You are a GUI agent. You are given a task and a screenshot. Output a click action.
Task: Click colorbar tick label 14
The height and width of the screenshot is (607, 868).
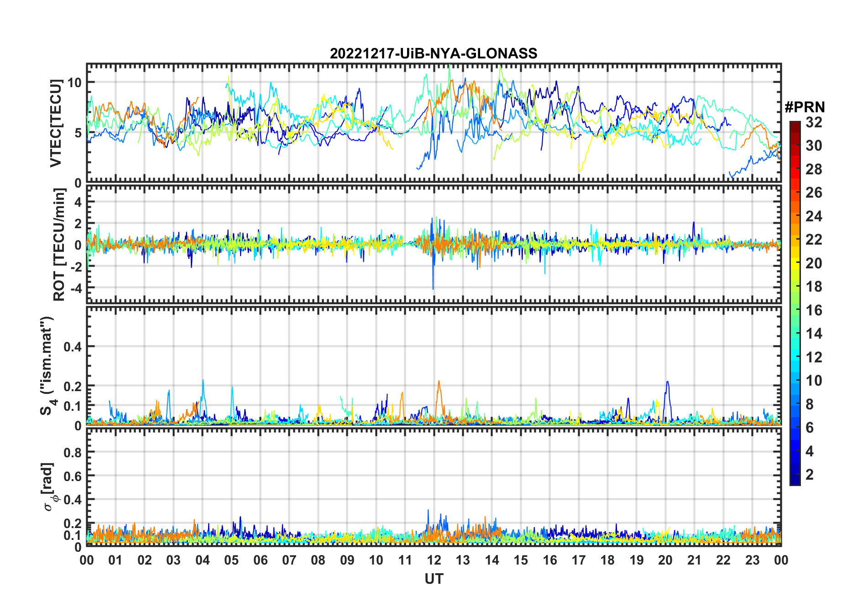point(814,333)
